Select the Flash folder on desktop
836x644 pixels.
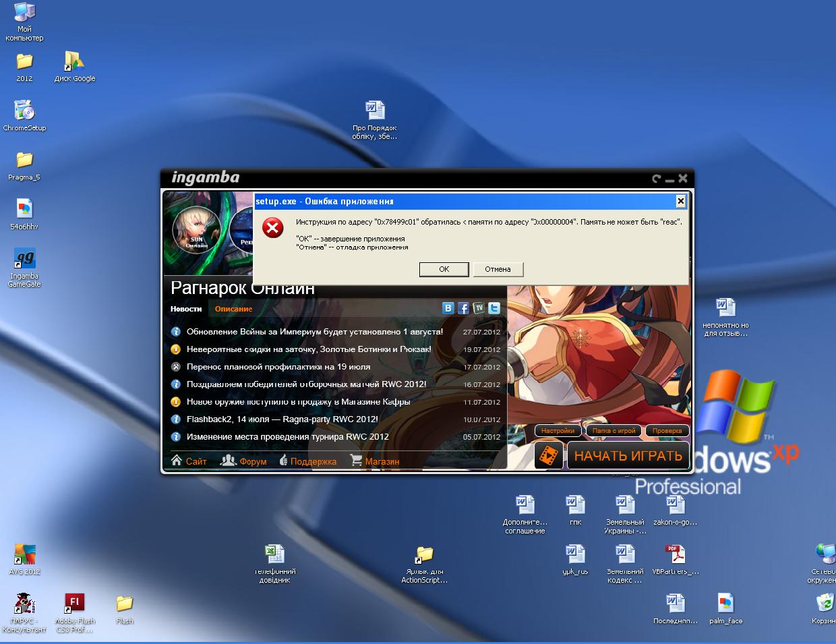click(x=124, y=610)
